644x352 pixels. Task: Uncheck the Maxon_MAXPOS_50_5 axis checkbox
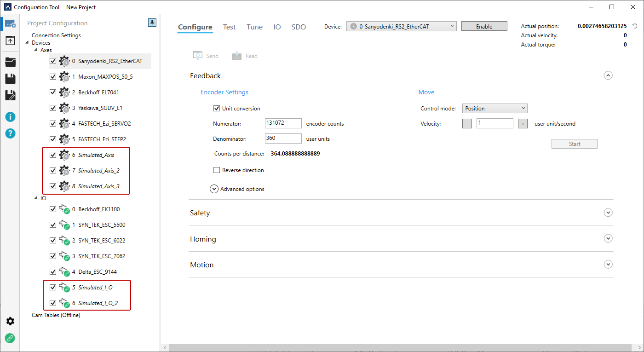tap(53, 77)
